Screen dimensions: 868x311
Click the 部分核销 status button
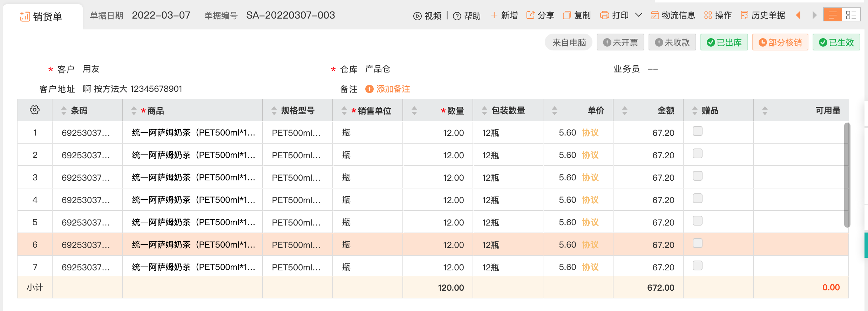point(780,42)
